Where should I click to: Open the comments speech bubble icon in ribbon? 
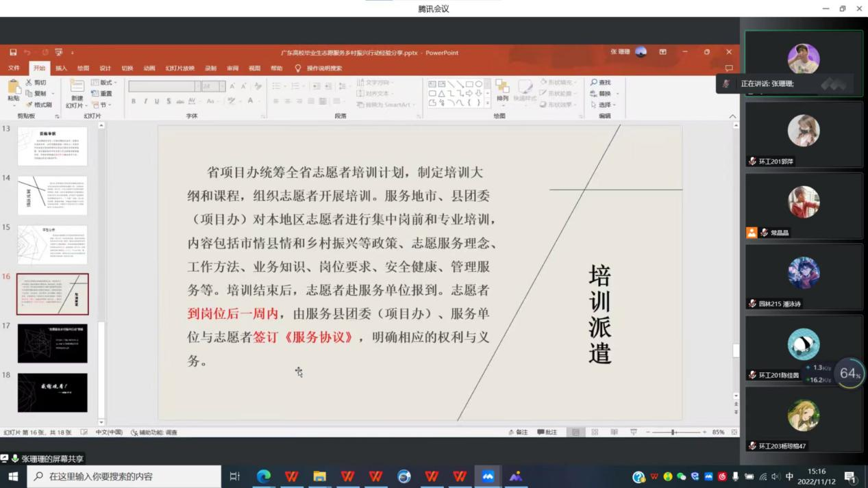(728, 68)
